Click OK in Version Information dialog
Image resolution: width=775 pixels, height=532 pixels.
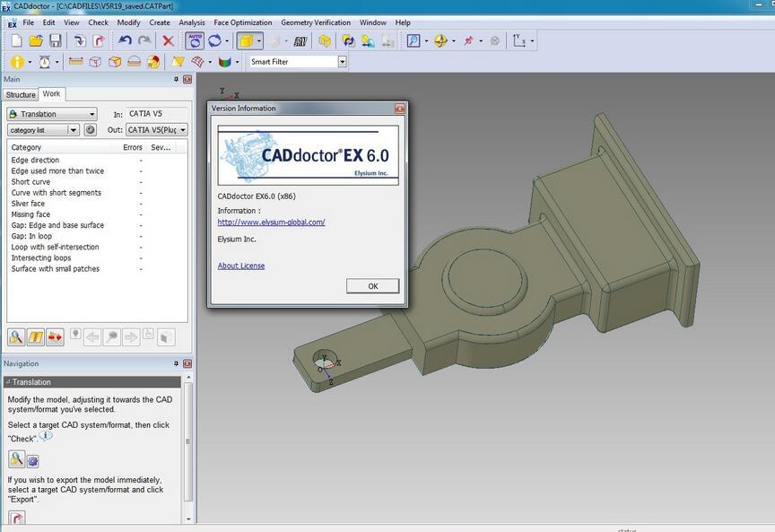click(372, 286)
